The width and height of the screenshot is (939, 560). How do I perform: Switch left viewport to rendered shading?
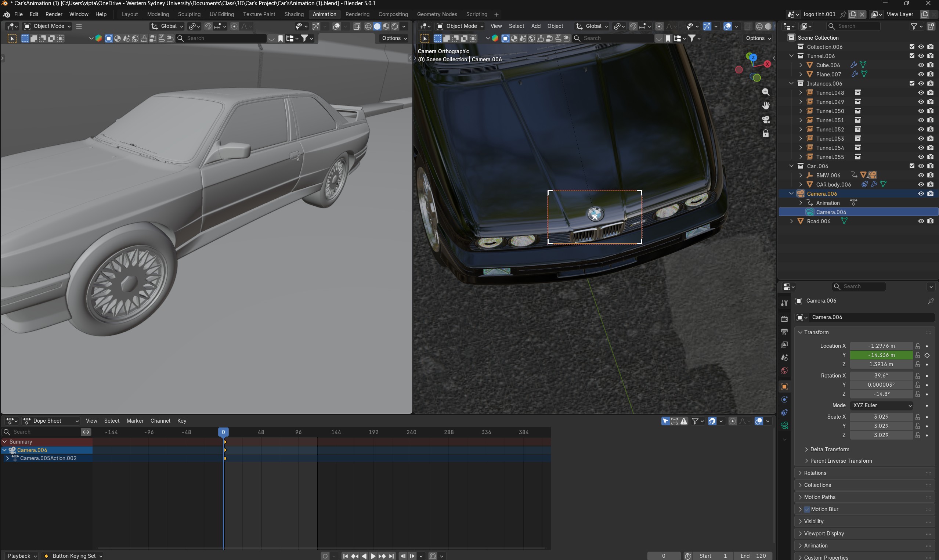pyautogui.click(x=395, y=26)
